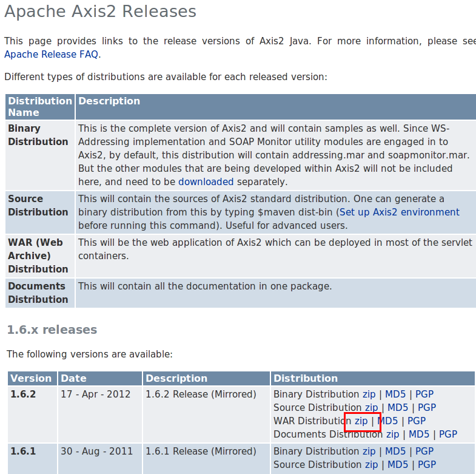
Task: Open PGP signature for 1.6.2 Source Distribution
Action: point(427,407)
